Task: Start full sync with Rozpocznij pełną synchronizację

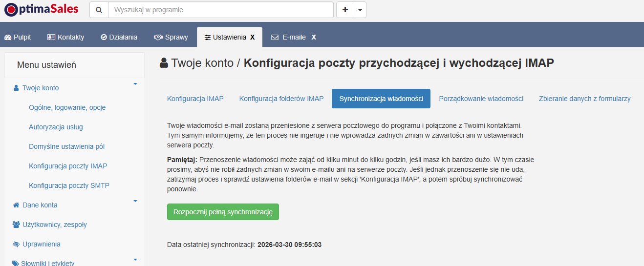Action: point(223,212)
